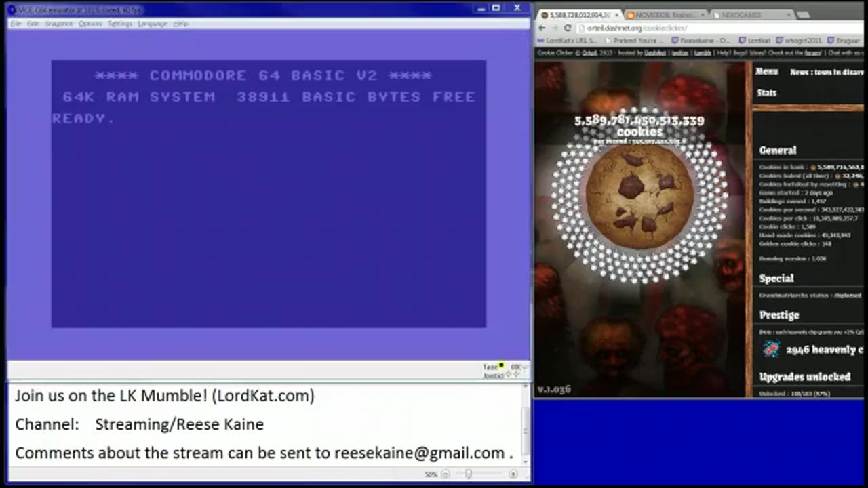This screenshot has width=868, height=488.
Task: Open the twitter link in top bar
Action: coord(679,53)
